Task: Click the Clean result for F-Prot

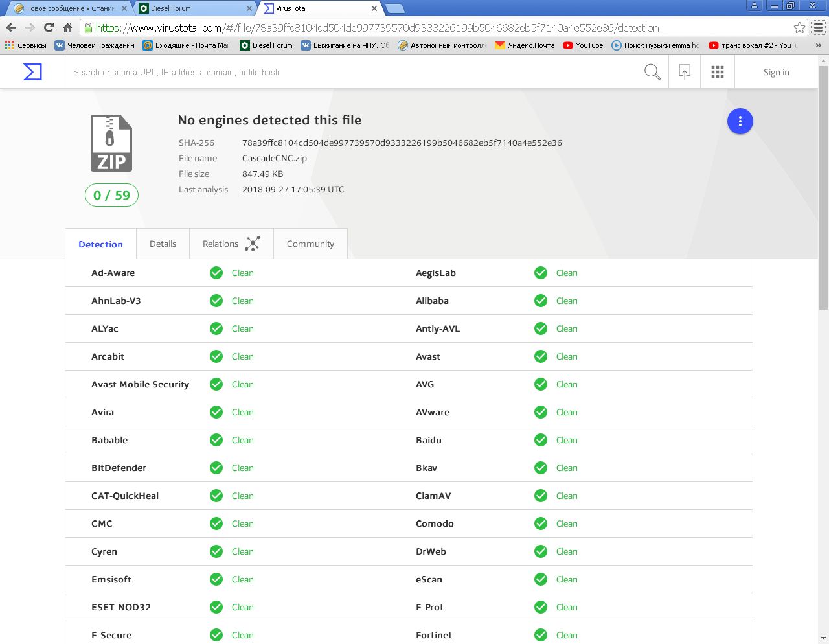Action: pyautogui.click(x=567, y=607)
